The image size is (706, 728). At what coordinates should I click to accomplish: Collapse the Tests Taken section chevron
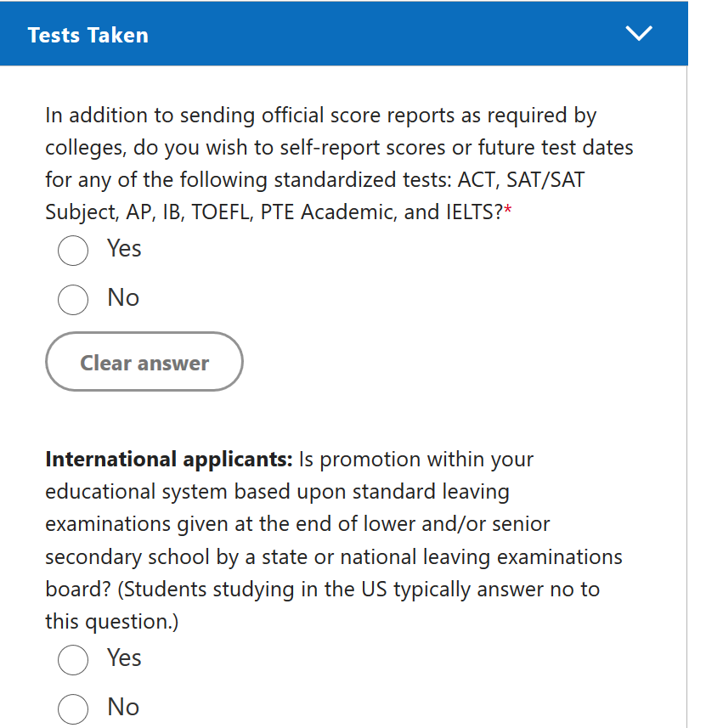(x=638, y=34)
